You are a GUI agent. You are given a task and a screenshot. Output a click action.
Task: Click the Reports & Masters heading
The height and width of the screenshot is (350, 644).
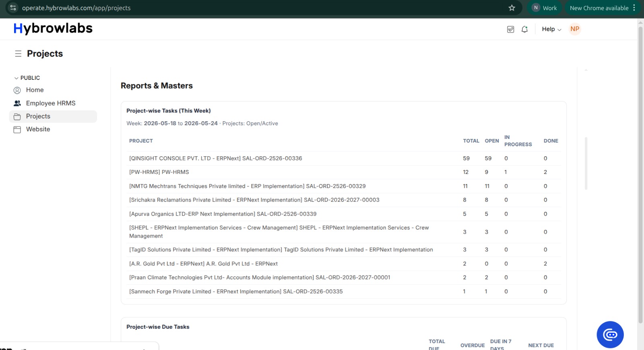tap(157, 86)
